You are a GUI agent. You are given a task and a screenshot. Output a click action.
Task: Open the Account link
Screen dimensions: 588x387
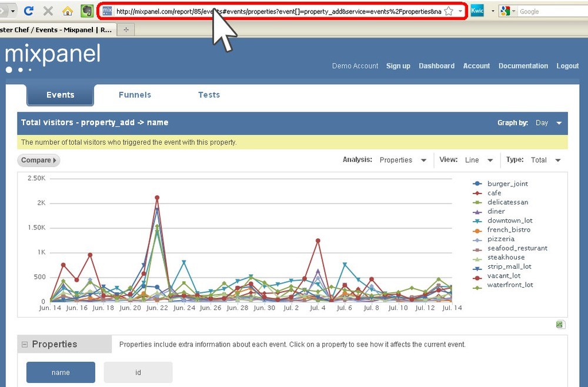(x=476, y=66)
